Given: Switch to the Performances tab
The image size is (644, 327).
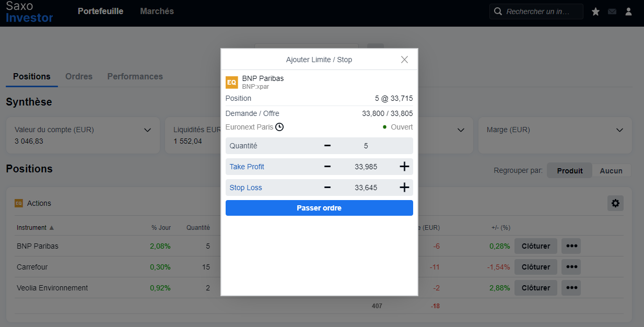Looking at the screenshot, I should 135,76.
